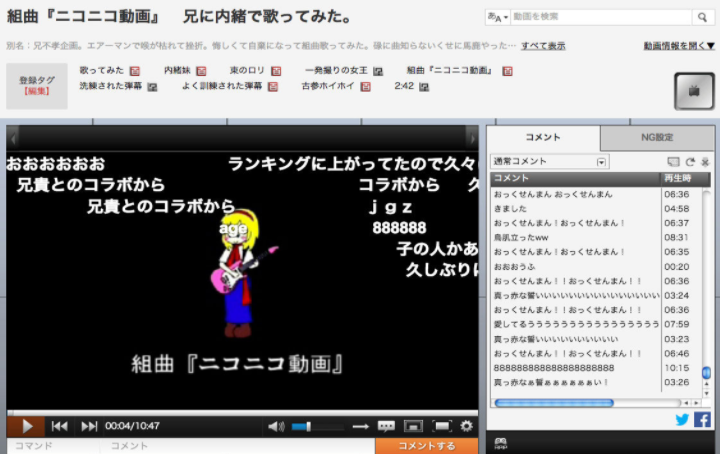Adjust the volume slider in player bar
The image size is (720, 454).
point(317,427)
